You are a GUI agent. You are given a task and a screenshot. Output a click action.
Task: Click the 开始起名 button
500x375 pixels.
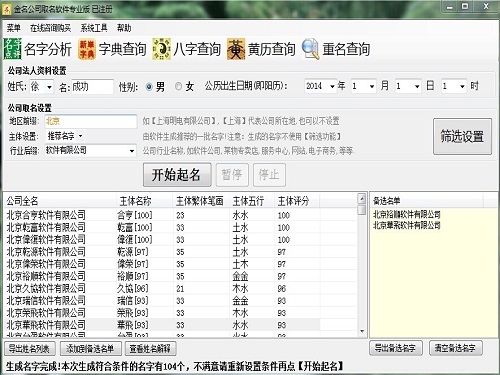click(177, 175)
